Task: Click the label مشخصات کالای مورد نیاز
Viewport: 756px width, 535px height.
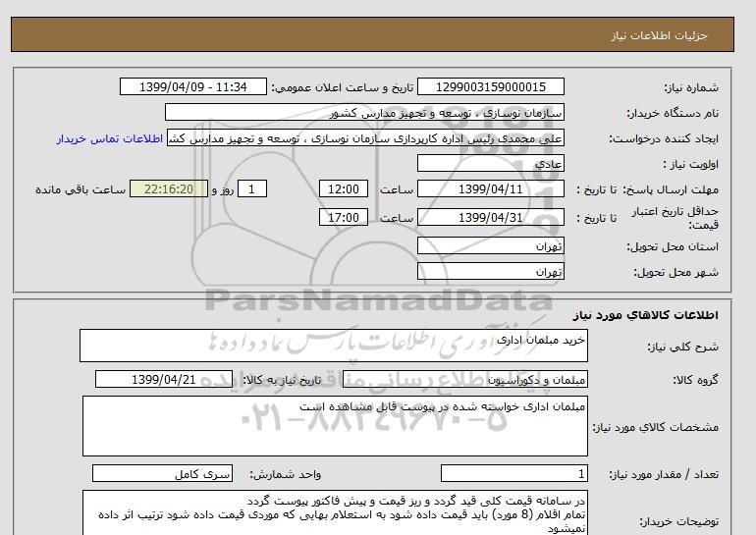Action: pyautogui.click(x=656, y=427)
